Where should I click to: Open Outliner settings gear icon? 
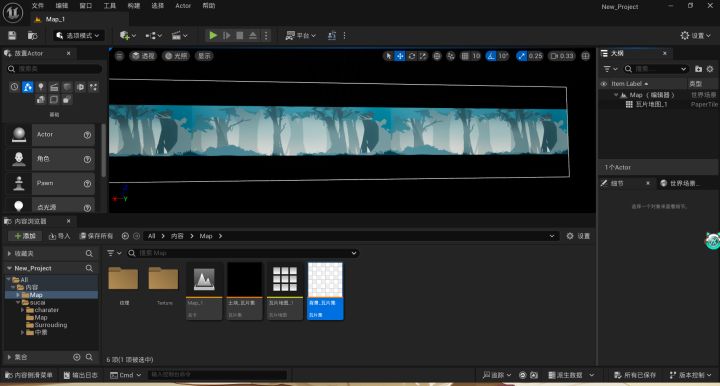point(710,69)
